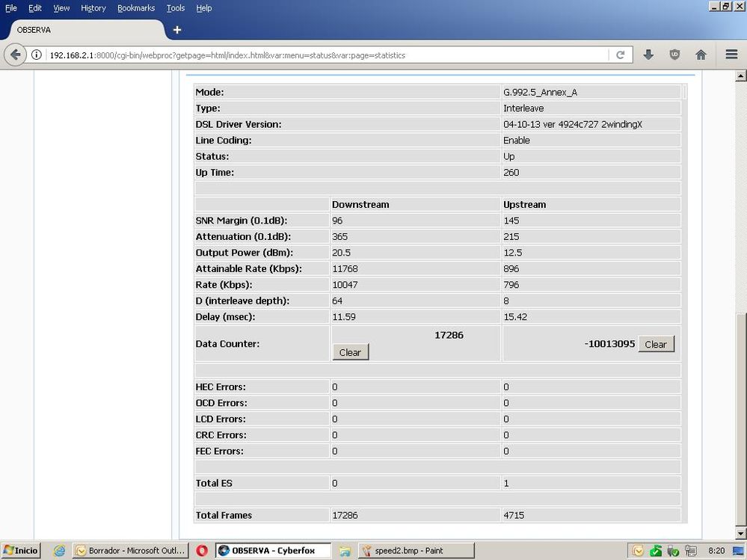Screen dimensions: 747x560
Task: Clear the Upstream data counter
Action: [656, 344]
